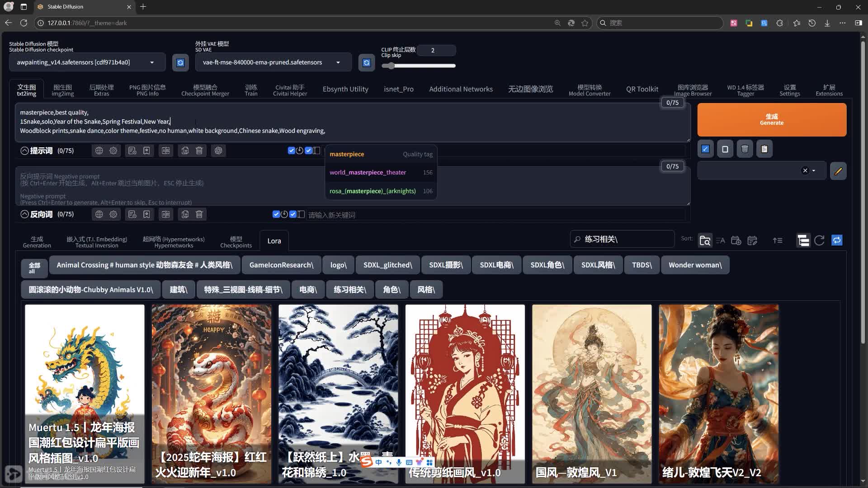Sort Lora cards by date modified icon
This screenshot has height=488, width=868.
[752, 240]
